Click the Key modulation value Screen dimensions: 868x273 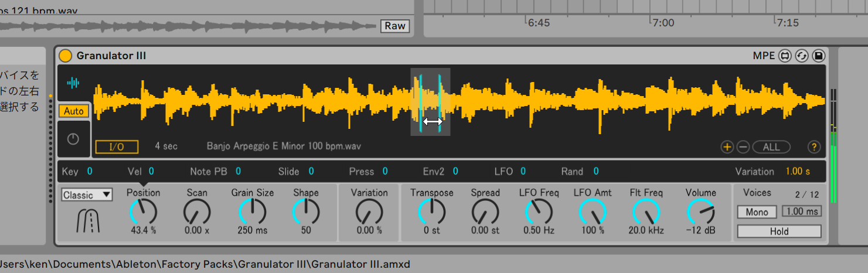pyautogui.click(x=90, y=171)
